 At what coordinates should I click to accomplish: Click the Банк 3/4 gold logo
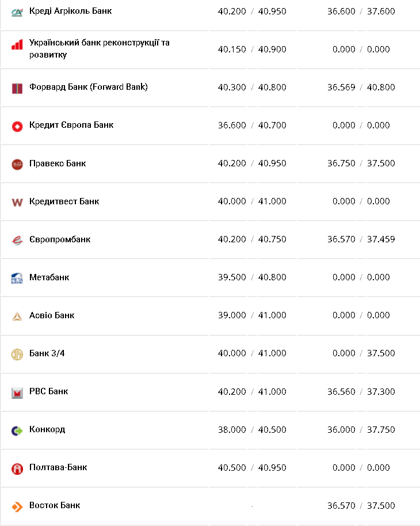17,354
